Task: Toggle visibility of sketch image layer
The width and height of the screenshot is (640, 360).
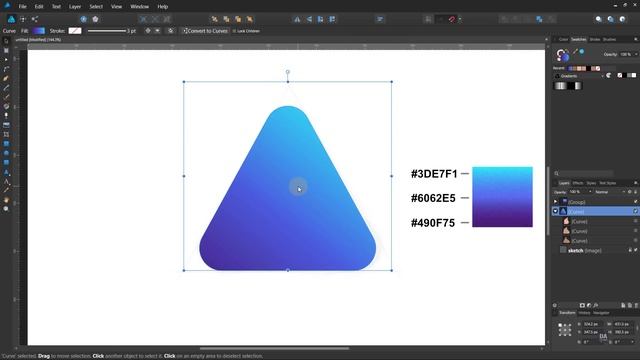Action: (x=636, y=250)
